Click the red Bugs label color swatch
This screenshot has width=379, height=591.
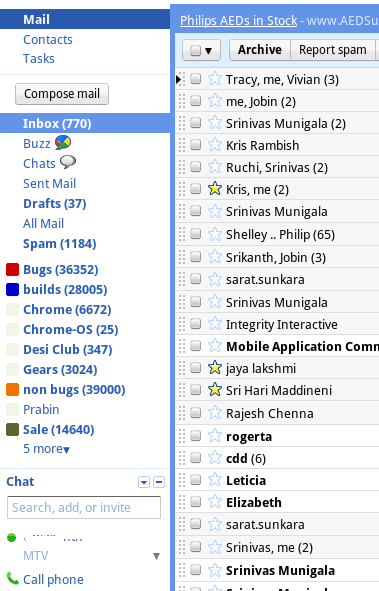(x=12, y=269)
